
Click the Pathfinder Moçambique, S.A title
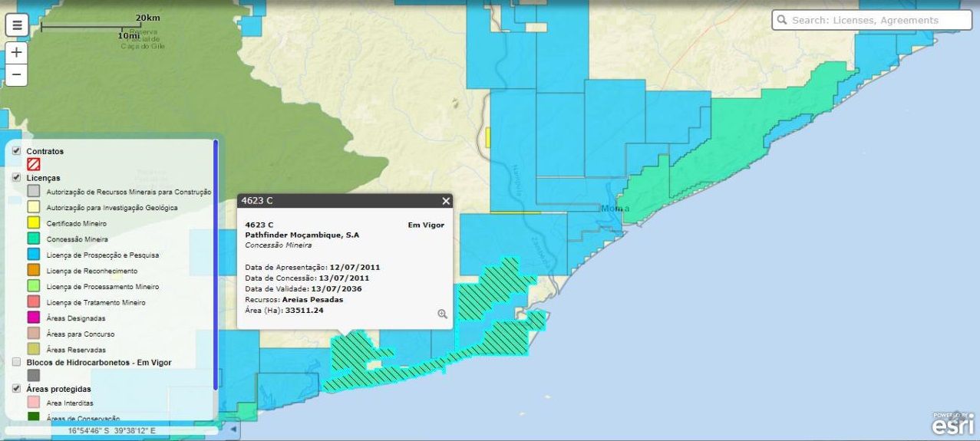click(302, 235)
